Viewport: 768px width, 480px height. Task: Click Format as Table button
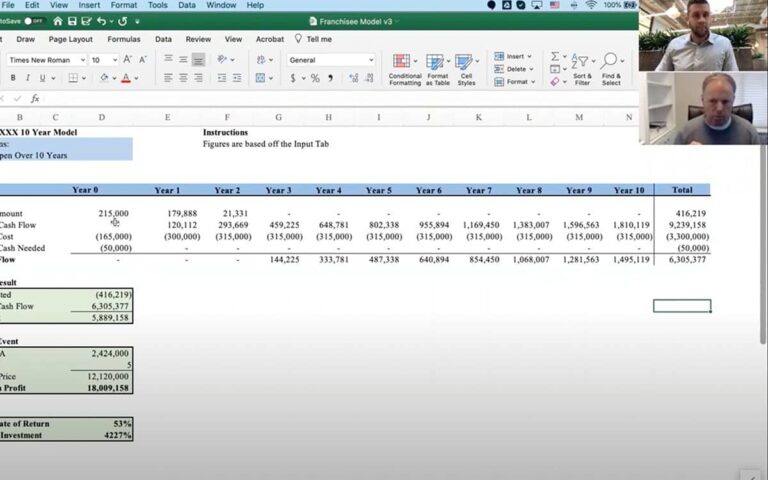[x=437, y=70]
